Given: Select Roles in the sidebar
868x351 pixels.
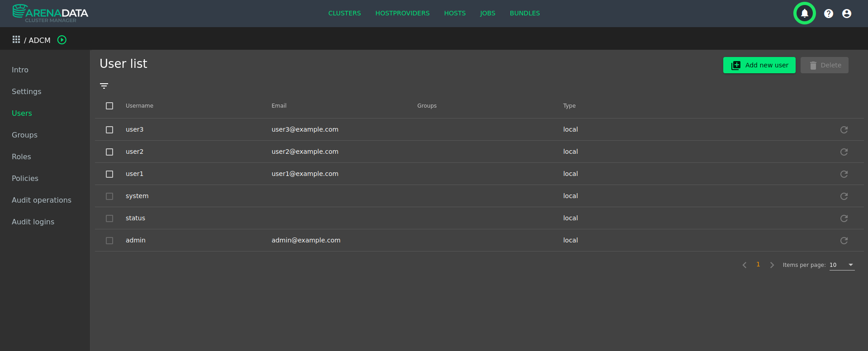Looking at the screenshot, I should click(21, 157).
